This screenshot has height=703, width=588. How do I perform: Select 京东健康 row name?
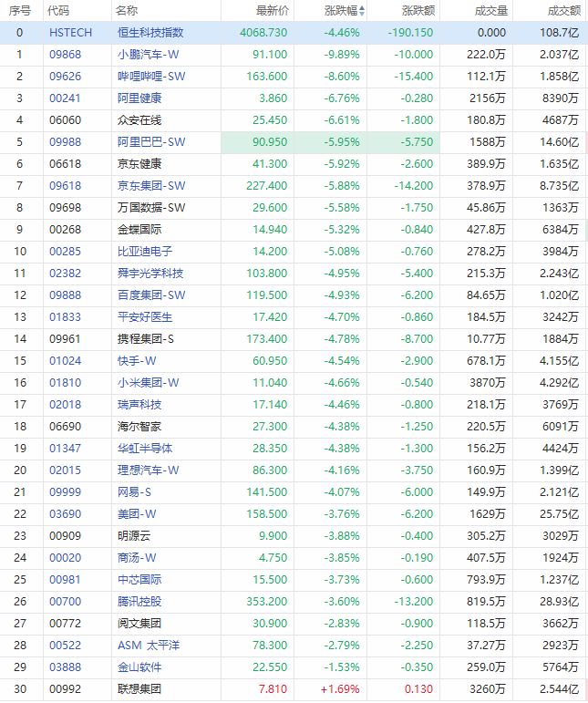[139, 164]
